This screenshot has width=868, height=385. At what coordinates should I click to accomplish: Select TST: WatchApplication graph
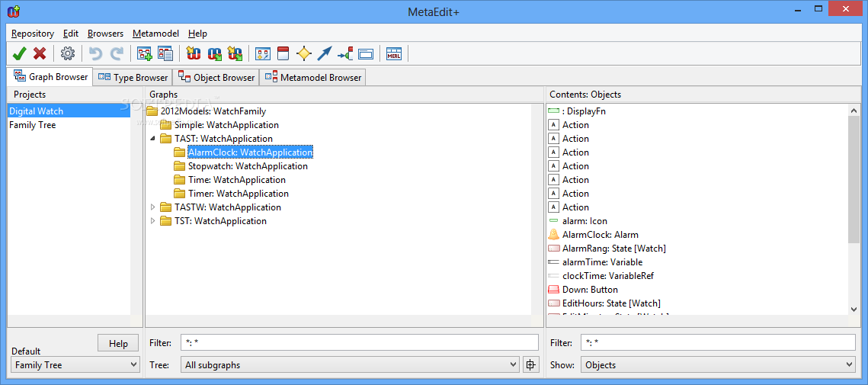point(220,221)
